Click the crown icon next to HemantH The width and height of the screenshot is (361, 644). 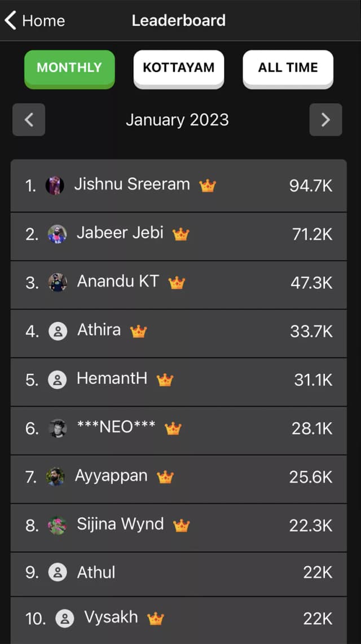point(165,380)
